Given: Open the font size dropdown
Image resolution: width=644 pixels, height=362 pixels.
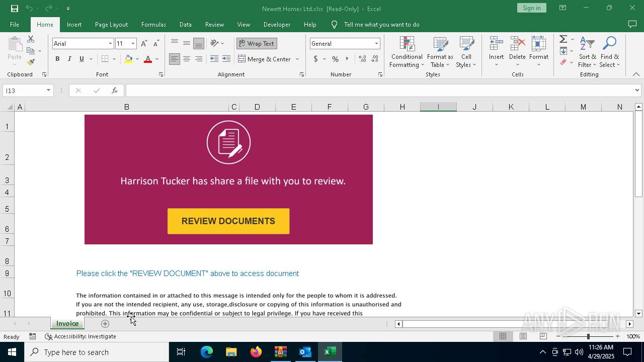Looking at the screenshot, I should pos(133,44).
